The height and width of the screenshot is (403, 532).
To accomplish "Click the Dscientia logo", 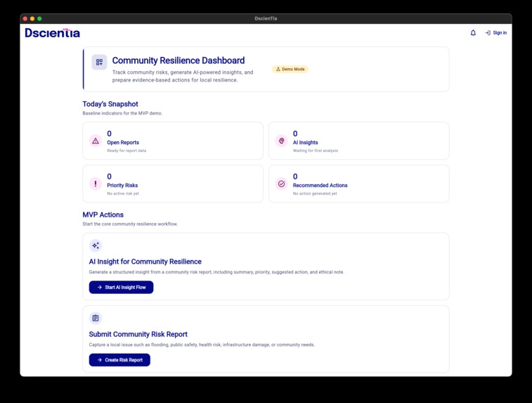I will [x=53, y=33].
